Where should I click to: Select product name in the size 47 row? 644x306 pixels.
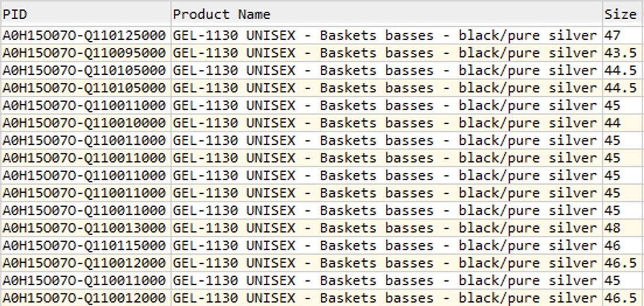coord(387,36)
